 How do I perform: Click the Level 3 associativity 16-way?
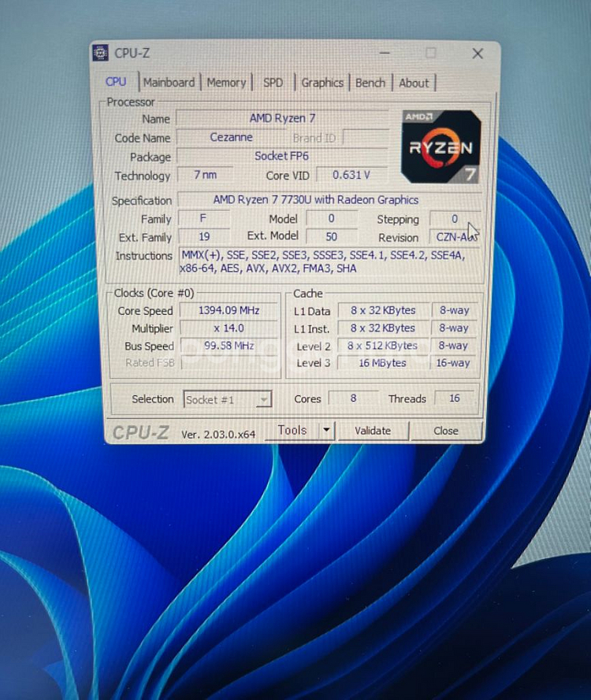pyautogui.click(x=453, y=363)
